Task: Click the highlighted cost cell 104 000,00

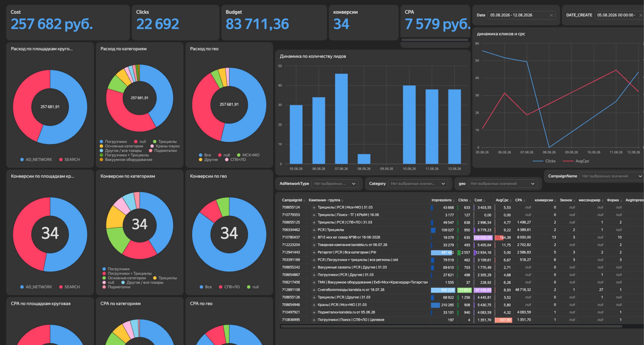Action: click(x=483, y=238)
